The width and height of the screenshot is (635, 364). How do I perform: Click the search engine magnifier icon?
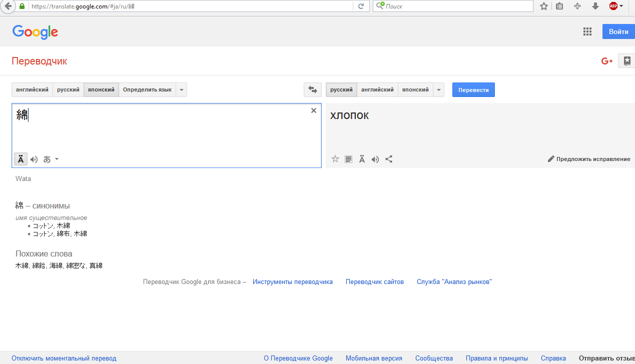[x=380, y=6]
